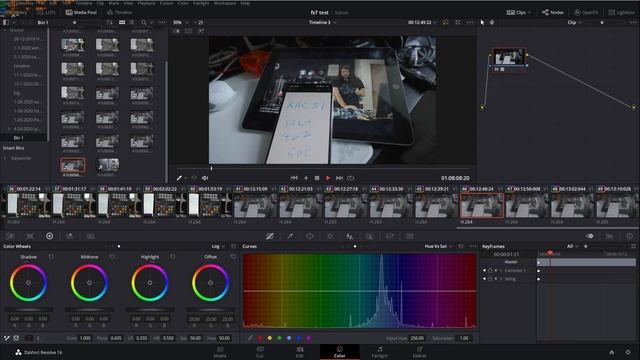This screenshot has height=360, width=640.
Task: Toggle Corrector 1 keyframe enable dot
Action: point(484,271)
